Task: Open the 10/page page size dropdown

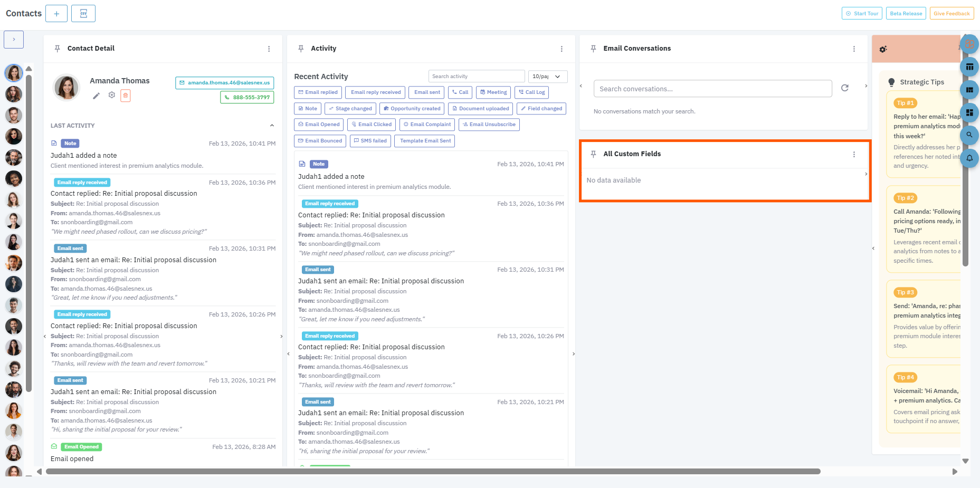Action: pyautogui.click(x=547, y=76)
